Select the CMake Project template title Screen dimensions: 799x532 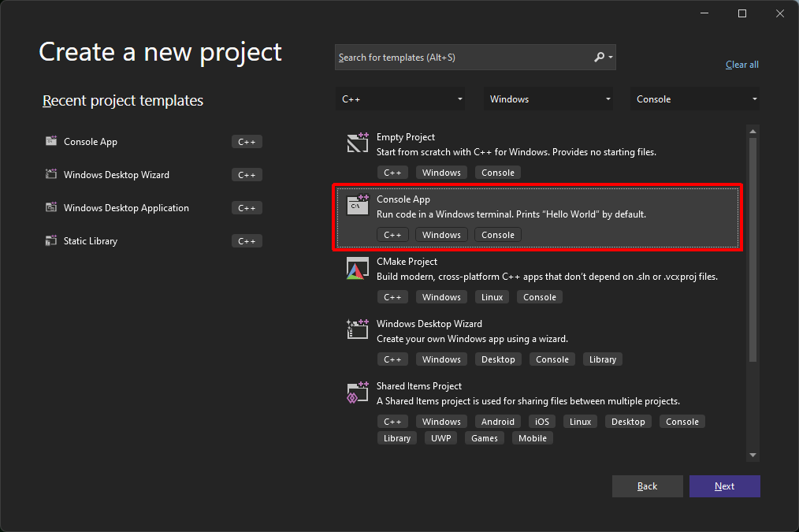[407, 262]
